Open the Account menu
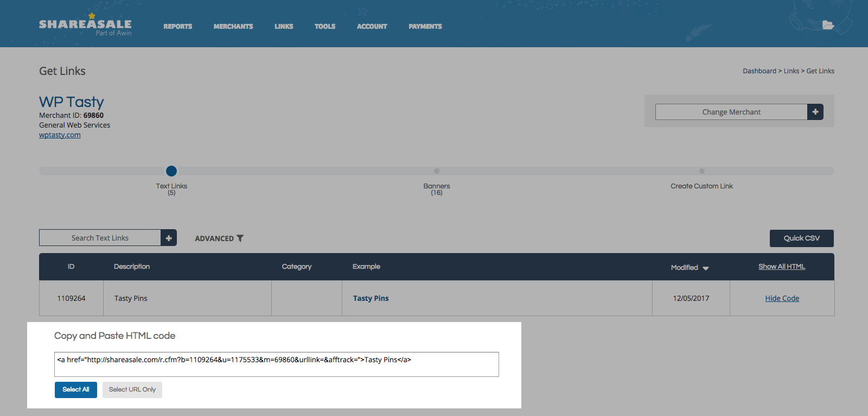The width and height of the screenshot is (868, 416). point(372,26)
